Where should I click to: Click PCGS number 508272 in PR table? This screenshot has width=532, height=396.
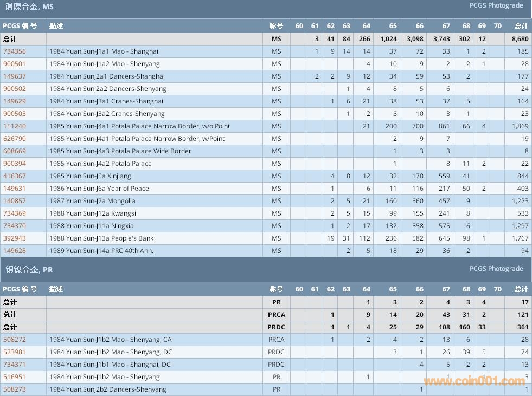(15, 340)
